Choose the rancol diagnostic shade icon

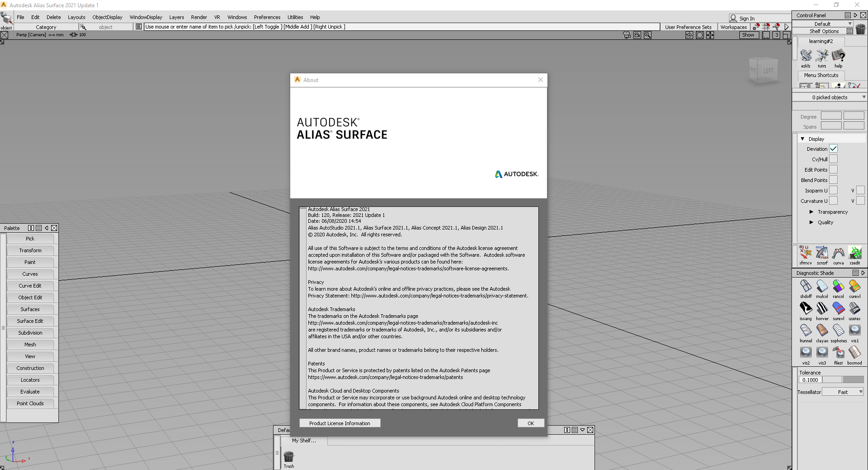click(x=839, y=287)
